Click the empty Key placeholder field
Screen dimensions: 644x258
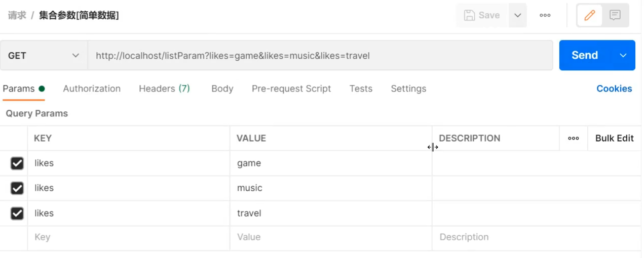pos(129,237)
